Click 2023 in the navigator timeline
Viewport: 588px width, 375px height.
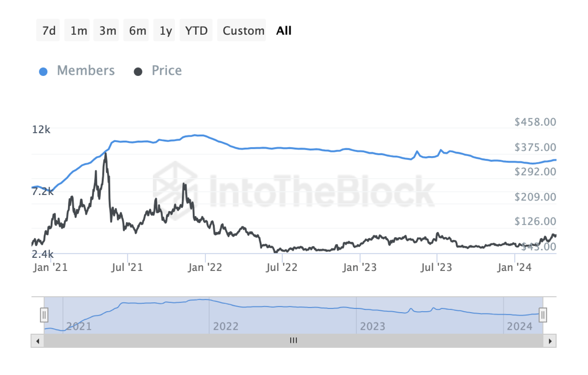point(372,326)
